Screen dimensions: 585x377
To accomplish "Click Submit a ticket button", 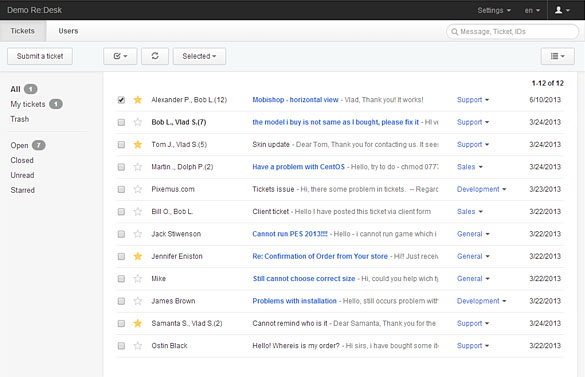I will click(x=40, y=56).
